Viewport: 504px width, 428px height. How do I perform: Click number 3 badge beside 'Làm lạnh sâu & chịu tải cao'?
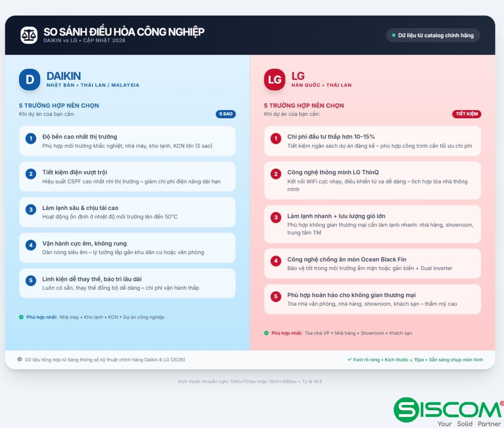click(31, 210)
